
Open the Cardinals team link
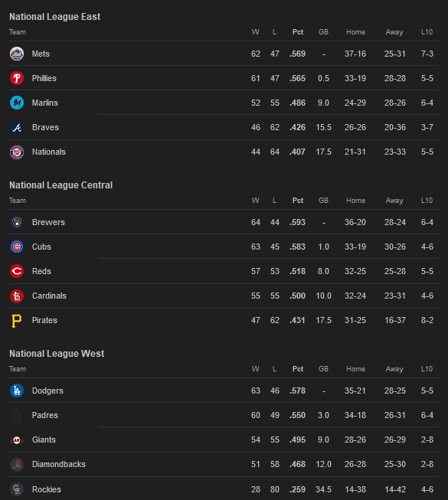pos(49,296)
